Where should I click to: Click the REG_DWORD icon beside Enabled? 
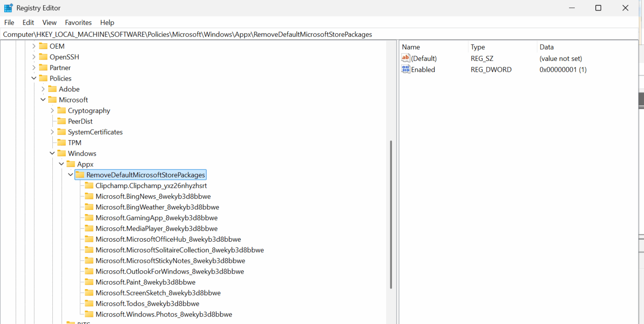pos(405,69)
